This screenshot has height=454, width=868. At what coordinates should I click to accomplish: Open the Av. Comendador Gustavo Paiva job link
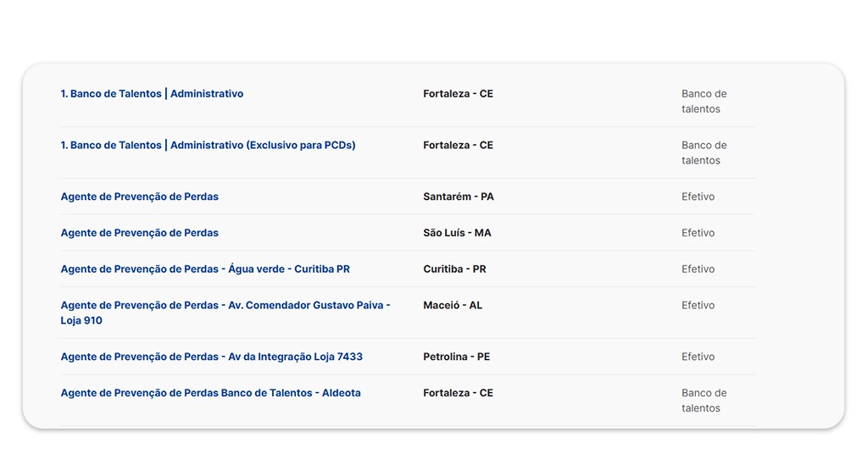[x=225, y=306]
